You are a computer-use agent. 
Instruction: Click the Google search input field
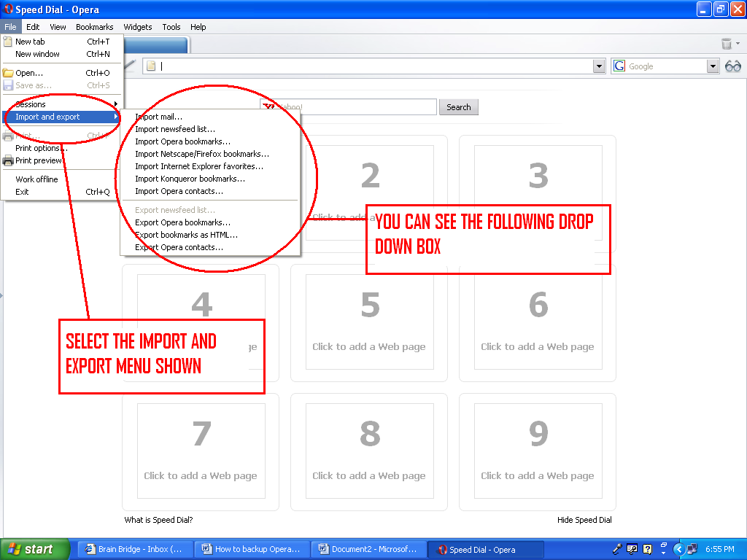pos(667,66)
